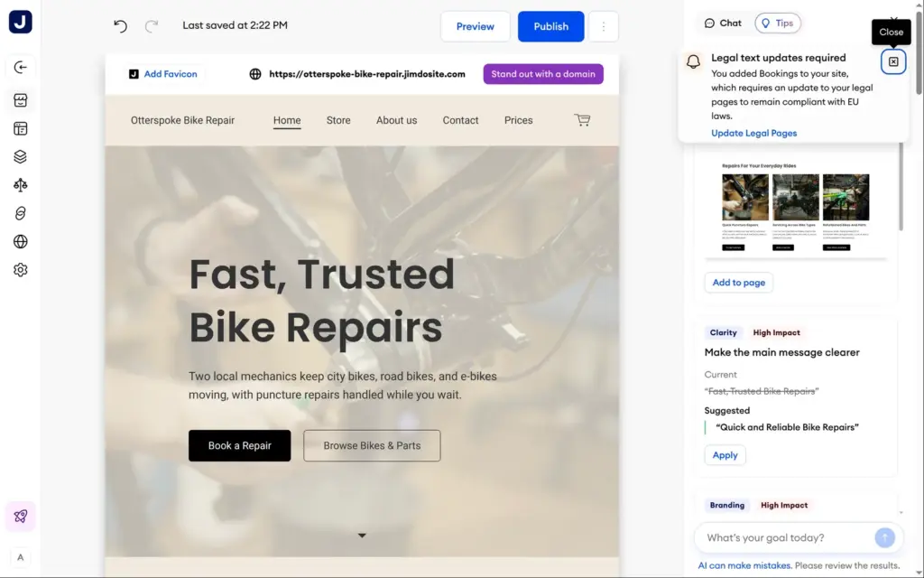Open the Store sidebar icon
This screenshot has height=578, width=924.
click(20, 100)
